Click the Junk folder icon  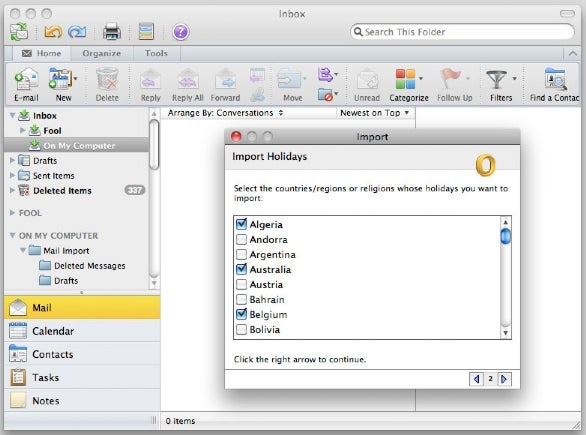[325, 95]
